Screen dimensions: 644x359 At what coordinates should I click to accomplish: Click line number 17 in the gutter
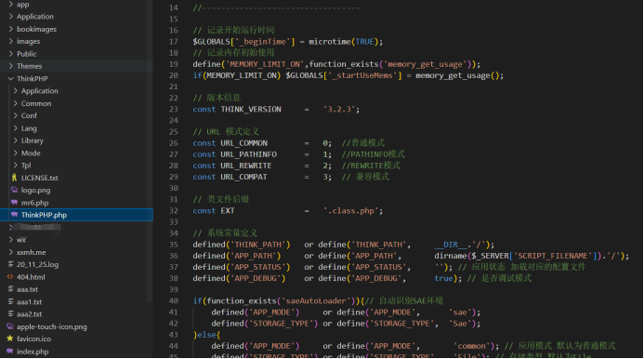(174, 42)
